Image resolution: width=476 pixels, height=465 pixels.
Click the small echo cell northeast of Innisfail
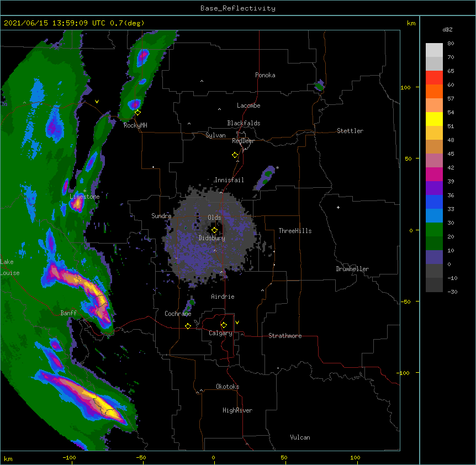[x=265, y=177]
